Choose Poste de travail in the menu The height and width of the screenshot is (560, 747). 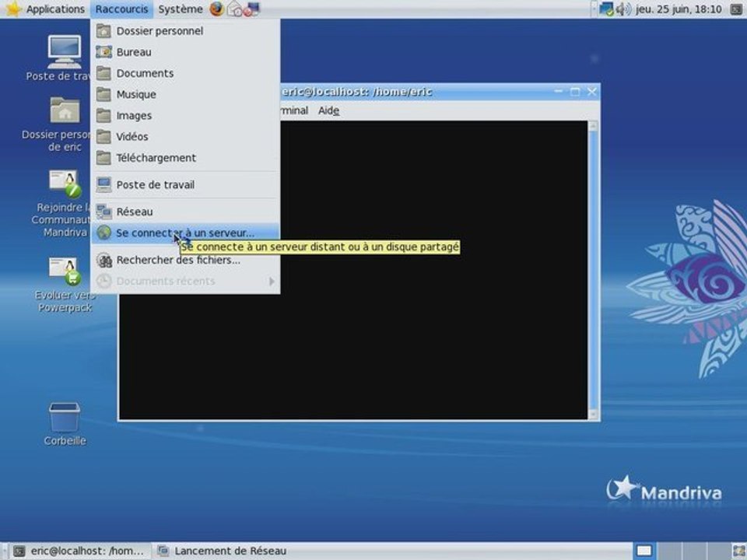pyautogui.click(x=185, y=185)
